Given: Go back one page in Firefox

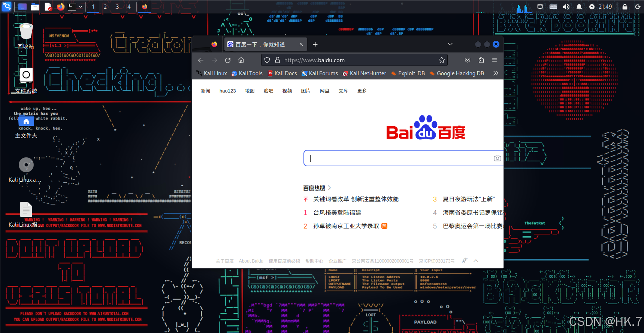Looking at the screenshot, I should tap(201, 60).
